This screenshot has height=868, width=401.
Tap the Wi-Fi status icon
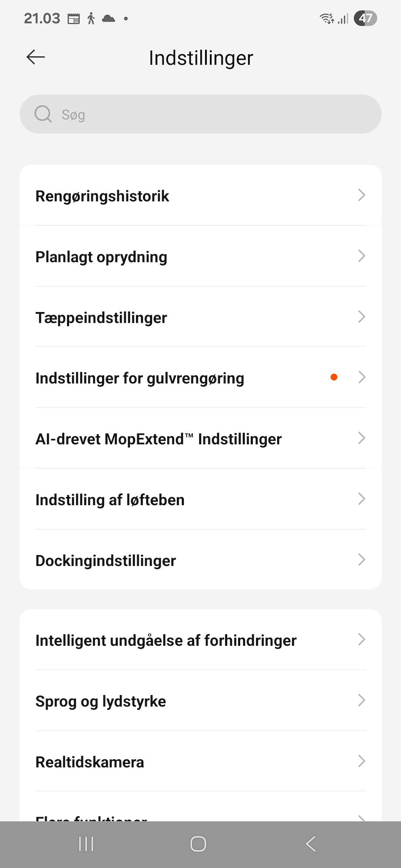(326, 18)
